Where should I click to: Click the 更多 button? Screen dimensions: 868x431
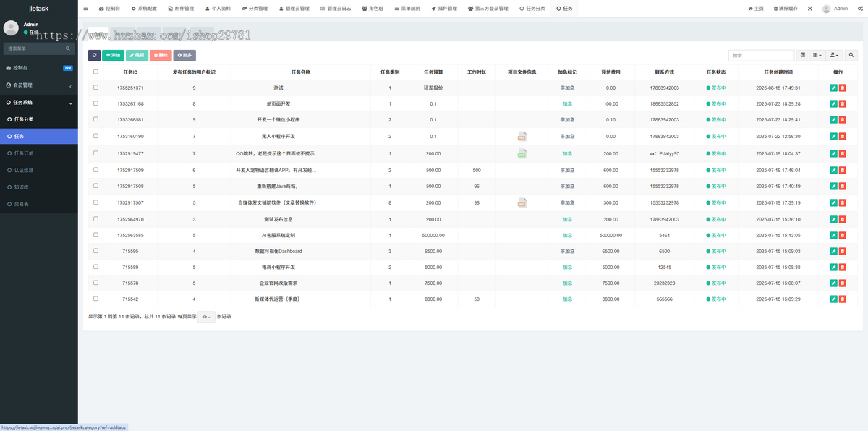tap(184, 55)
